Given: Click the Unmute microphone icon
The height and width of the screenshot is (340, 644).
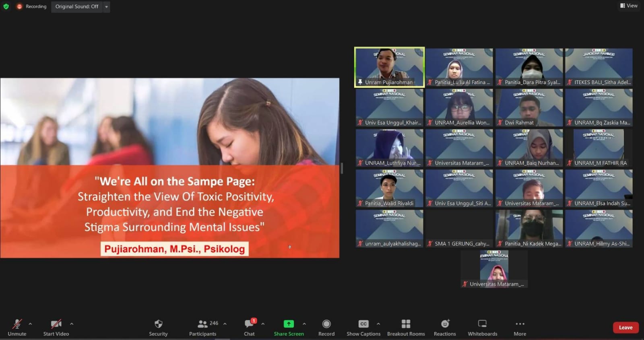Looking at the screenshot, I should (x=17, y=324).
